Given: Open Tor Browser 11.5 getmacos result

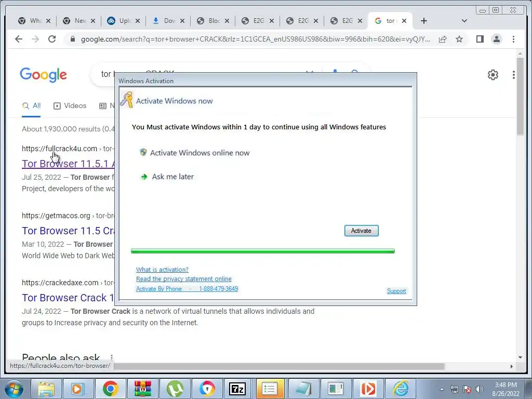Looking at the screenshot, I should 68,231.
